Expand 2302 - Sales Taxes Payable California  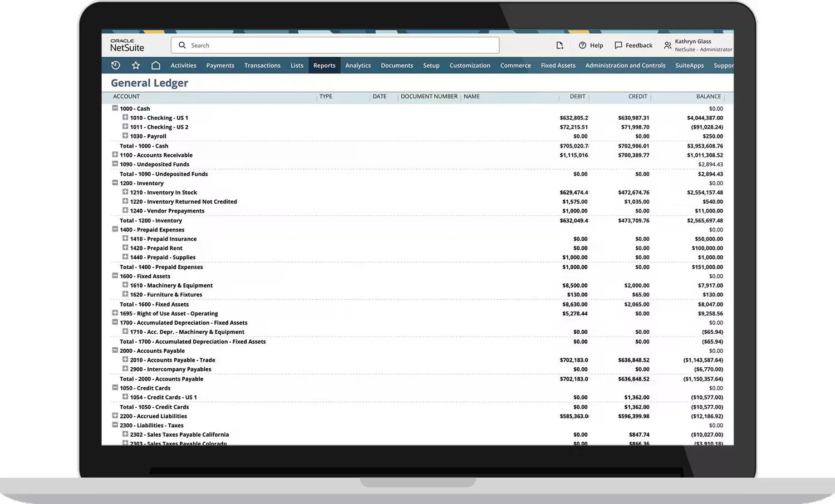(125, 434)
